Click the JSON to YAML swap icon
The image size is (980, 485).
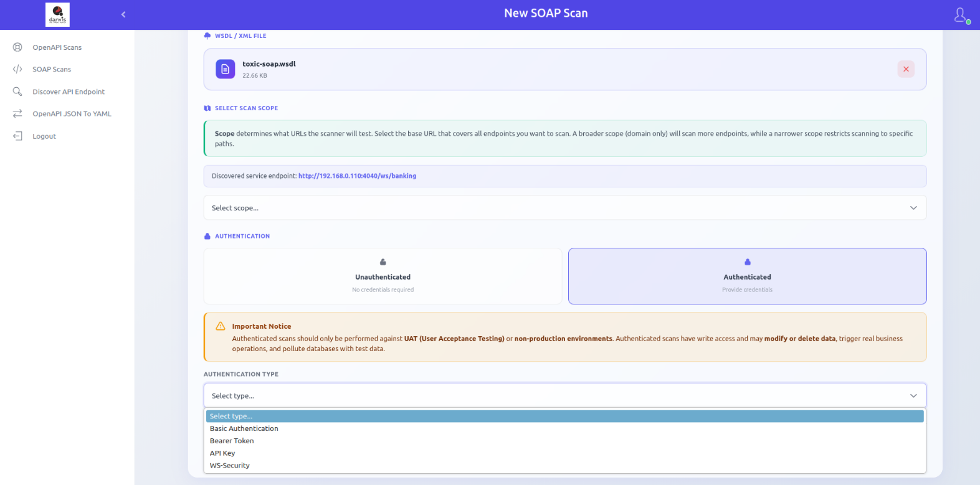[x=17, y=113]
